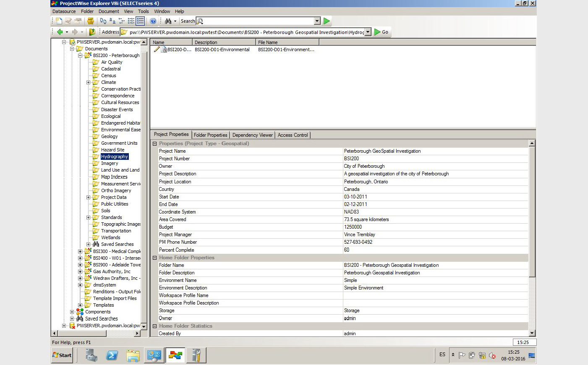The width and height of the screenshot is (588, 365).
Task: Click the muted volume tray icon
Action: pyautogui.click(x=493, y=355)
